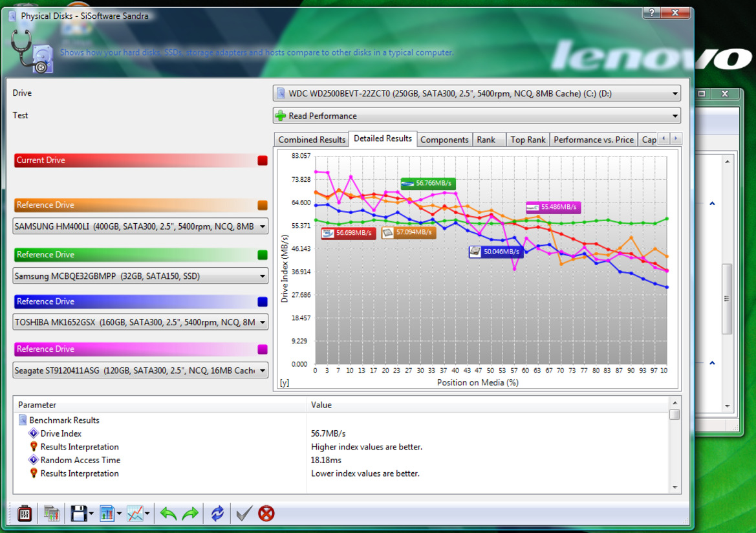Image resolution: width=756 pixels, height=533 pixels.
Task: Click the red cancel X icon
Action: click(x=266, y=513)
